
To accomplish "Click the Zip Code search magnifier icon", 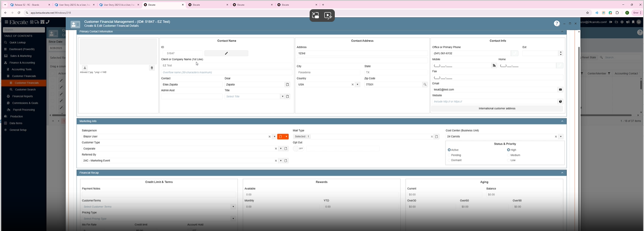I will 425,84.
